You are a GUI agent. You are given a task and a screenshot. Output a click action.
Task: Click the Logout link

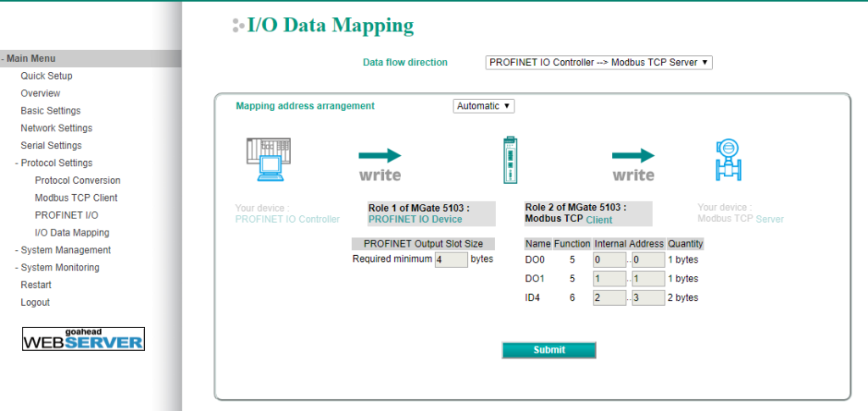tap(35, 303)
